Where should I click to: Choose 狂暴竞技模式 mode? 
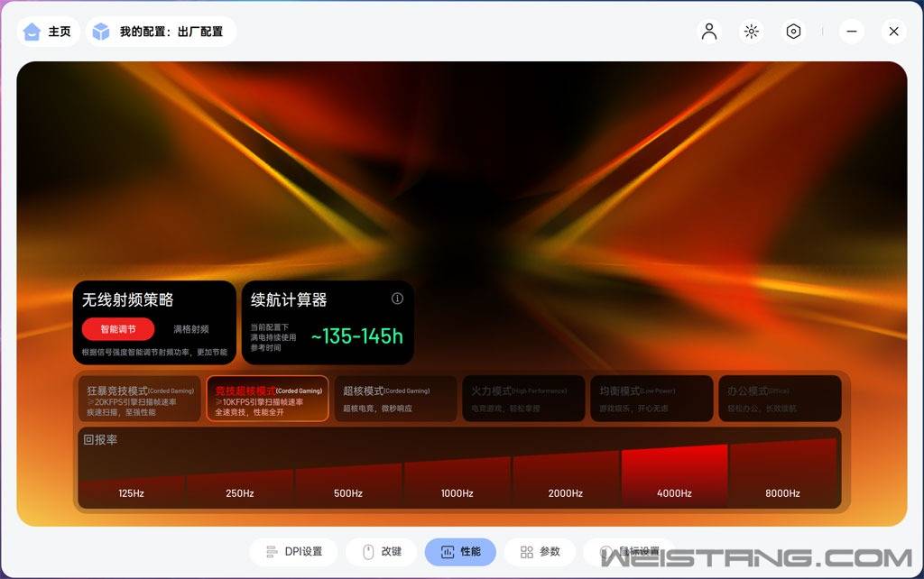139,398
